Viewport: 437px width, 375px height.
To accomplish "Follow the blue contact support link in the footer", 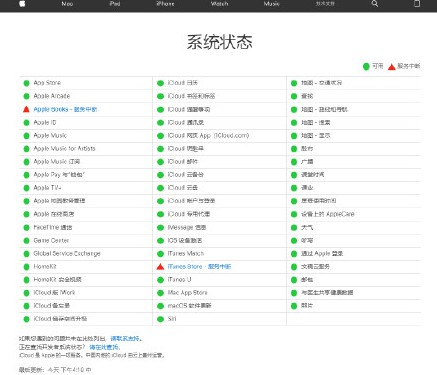I will click(x=125, y=339).
